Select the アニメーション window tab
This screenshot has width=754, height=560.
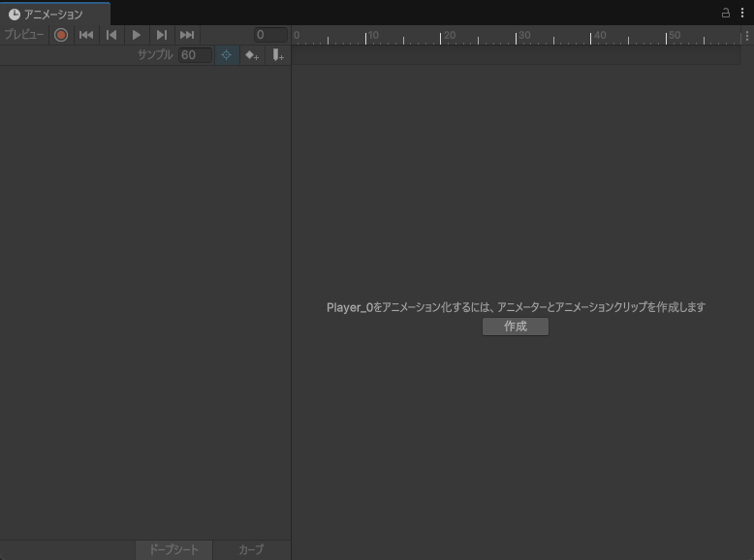click(x=54, y=14)
